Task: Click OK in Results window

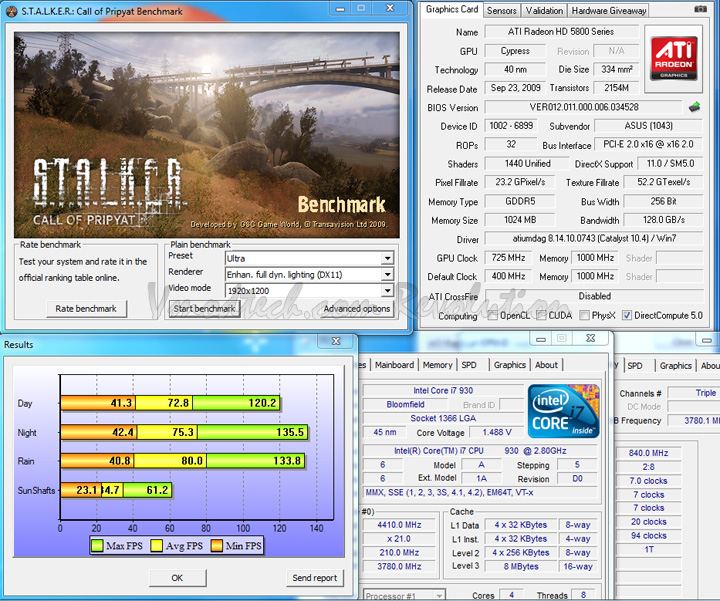Action: click(x=177, y=578)
